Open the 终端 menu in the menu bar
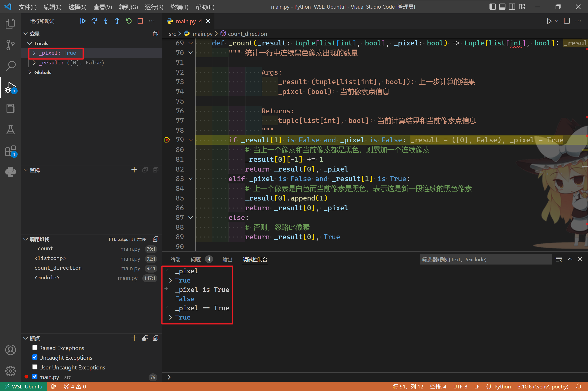Screen dimensions: 588x391 pyautogui.click(x=179, y=7)
